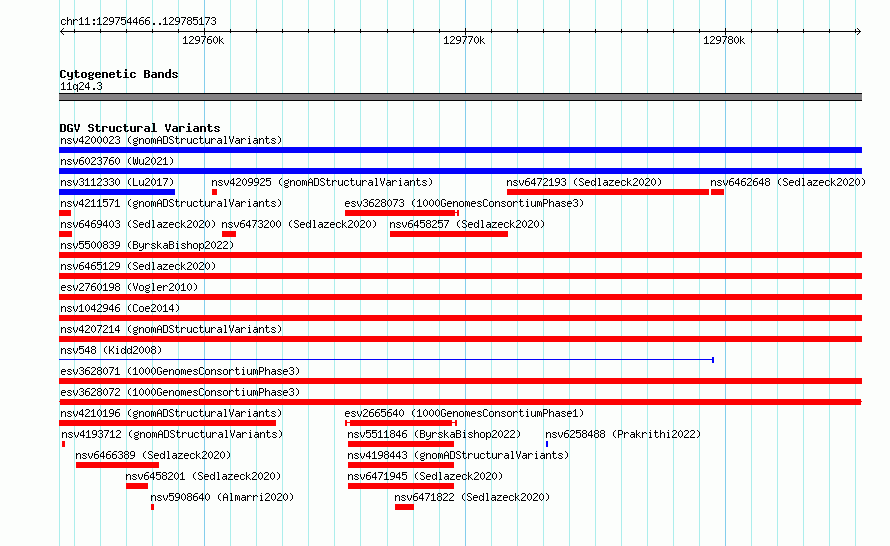Image resolution: width=890 pixels, height=546 pixels.
Task: Click nsv4209925 gnomADStructuralVariants label
Action: click(322, 182)
